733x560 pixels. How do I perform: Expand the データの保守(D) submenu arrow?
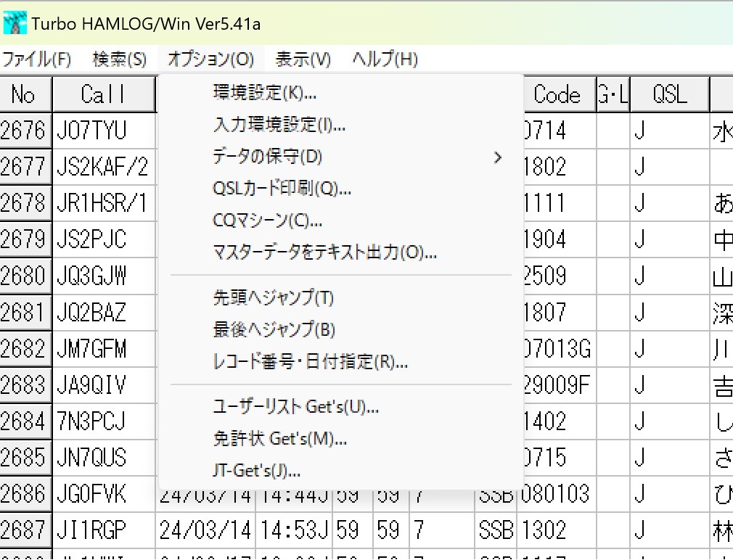coord(497,157)
